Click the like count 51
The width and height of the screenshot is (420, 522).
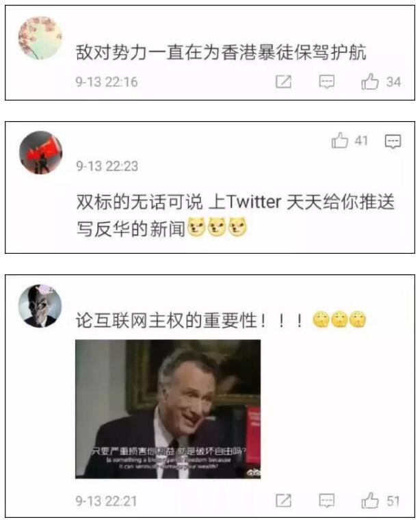point(393,501)
